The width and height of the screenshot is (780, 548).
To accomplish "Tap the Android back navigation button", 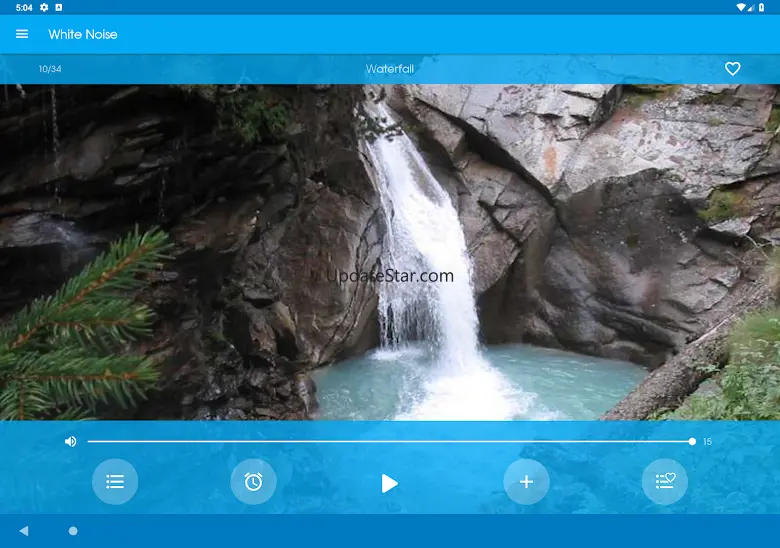I will pyautogui.click(x=24, y=531).
